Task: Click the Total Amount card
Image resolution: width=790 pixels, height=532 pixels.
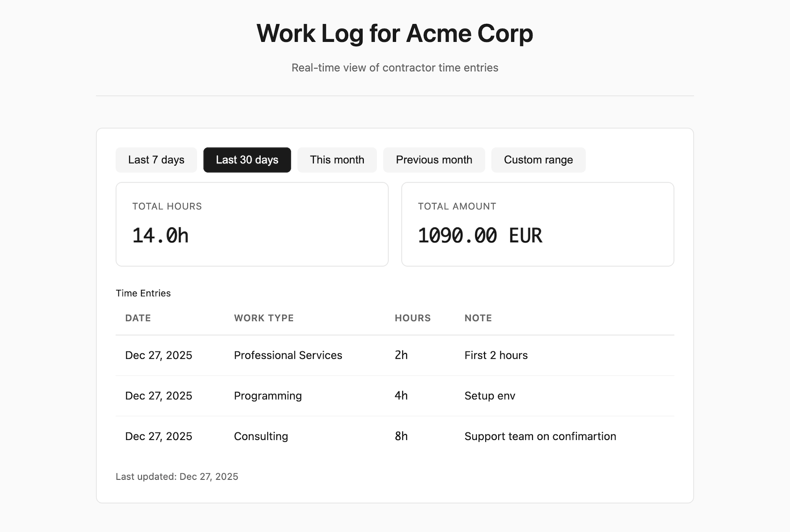Action: coord(537,224)
